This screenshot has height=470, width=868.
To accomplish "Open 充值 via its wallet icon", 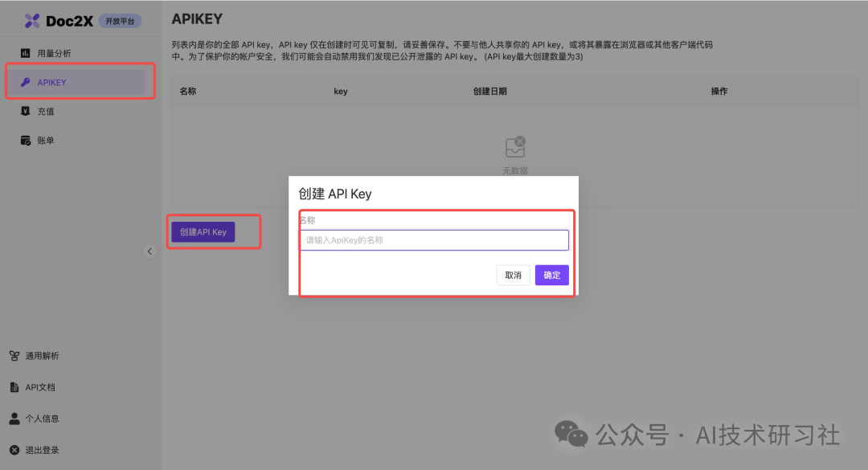I will click(26, 111).
